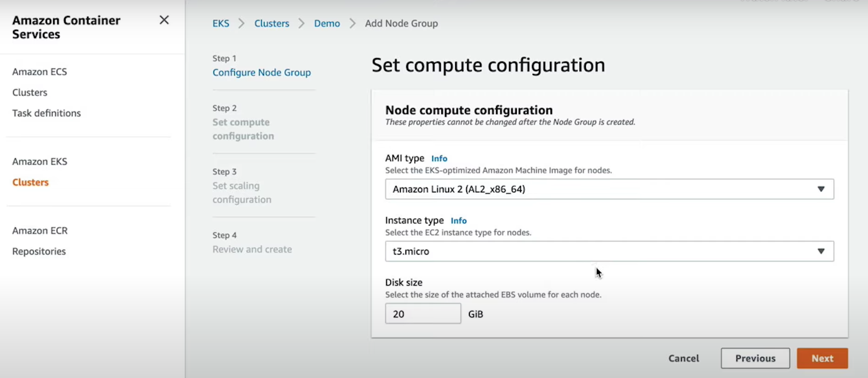Click Amazon ECR sidebar heading
The height and width of the screenshot is (378, 868).
(x=40, y=231)
